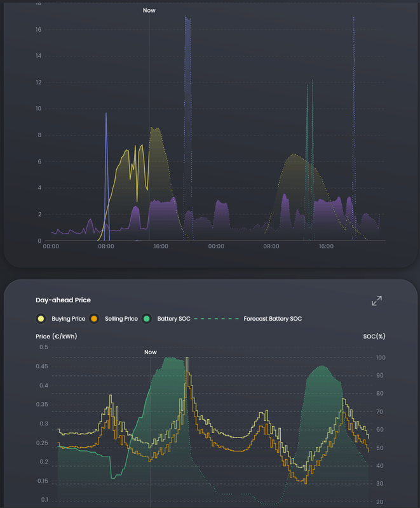Toggle the Selling Price legend series
This screenshot has width=420, height=508.
114,319
